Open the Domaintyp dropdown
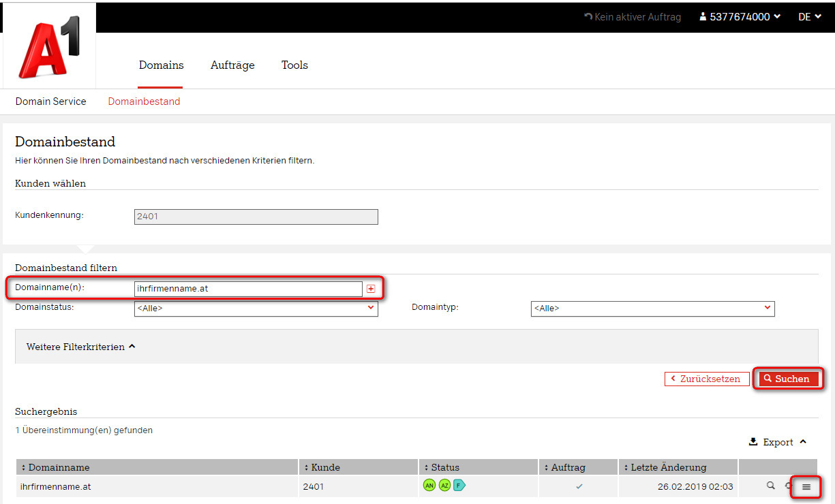The width and height of the screenshot is (835, 504). 653,308
